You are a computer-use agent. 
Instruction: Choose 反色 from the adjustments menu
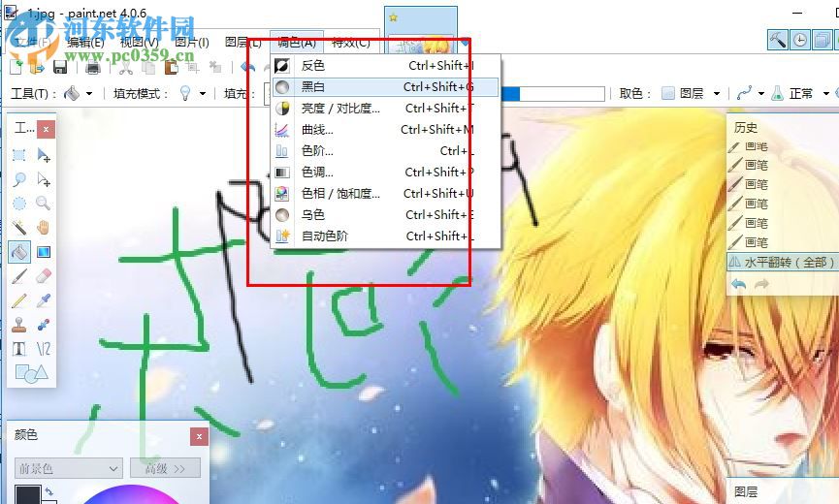point(386,65)
